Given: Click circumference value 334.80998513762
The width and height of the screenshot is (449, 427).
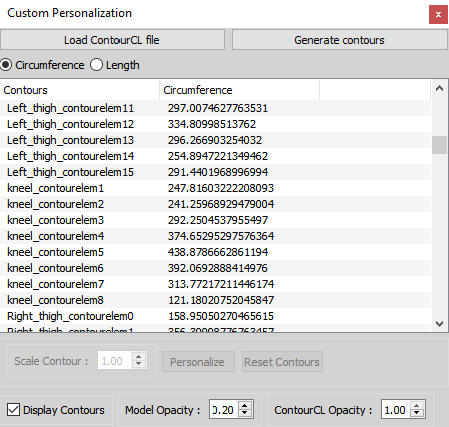Looking at the screenshot, I should pos(212,124).
